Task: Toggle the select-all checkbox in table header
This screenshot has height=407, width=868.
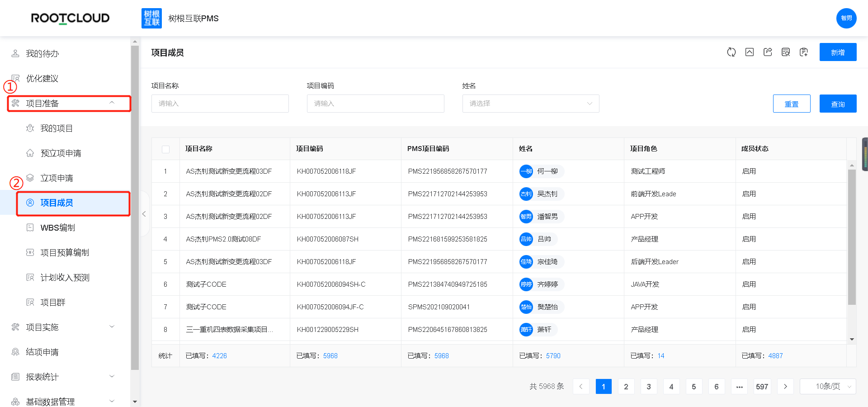Action: [166, 149]
